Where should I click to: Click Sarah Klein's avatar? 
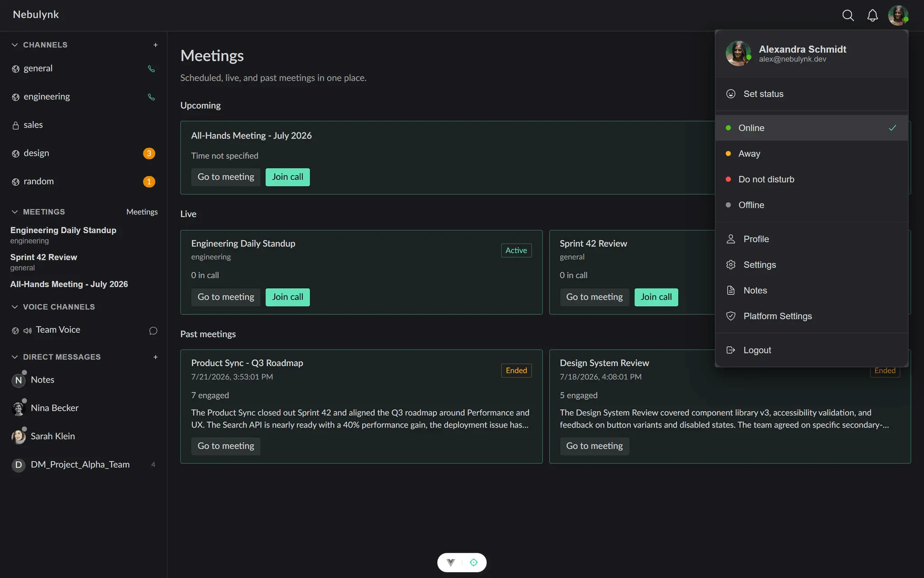tap(18, 437)
